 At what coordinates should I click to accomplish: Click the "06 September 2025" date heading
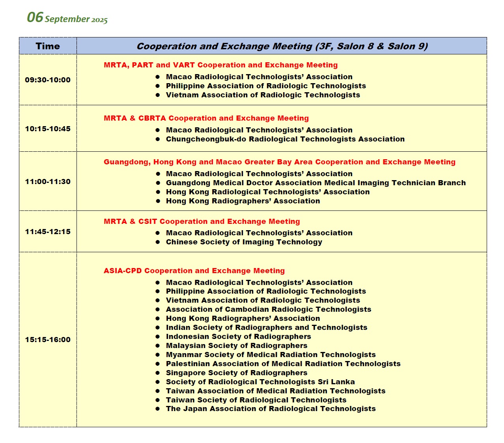pyautogui.click(x=67, y=18)
